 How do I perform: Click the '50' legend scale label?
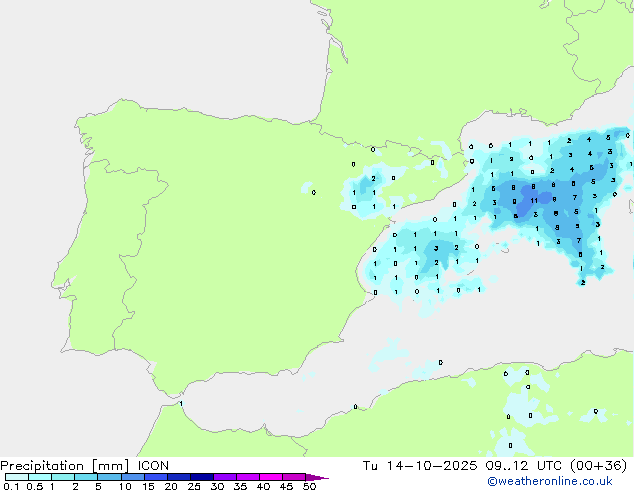(309, 486)
